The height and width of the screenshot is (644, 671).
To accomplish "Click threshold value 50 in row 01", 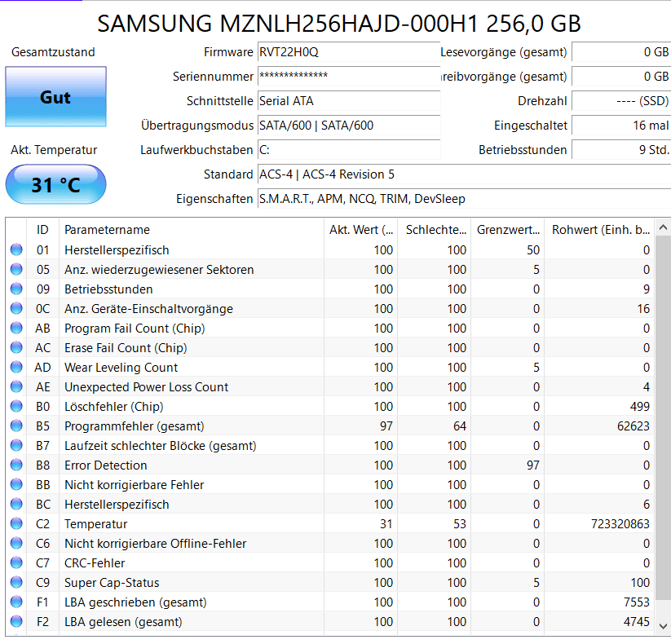I will [x=533, y=250].
